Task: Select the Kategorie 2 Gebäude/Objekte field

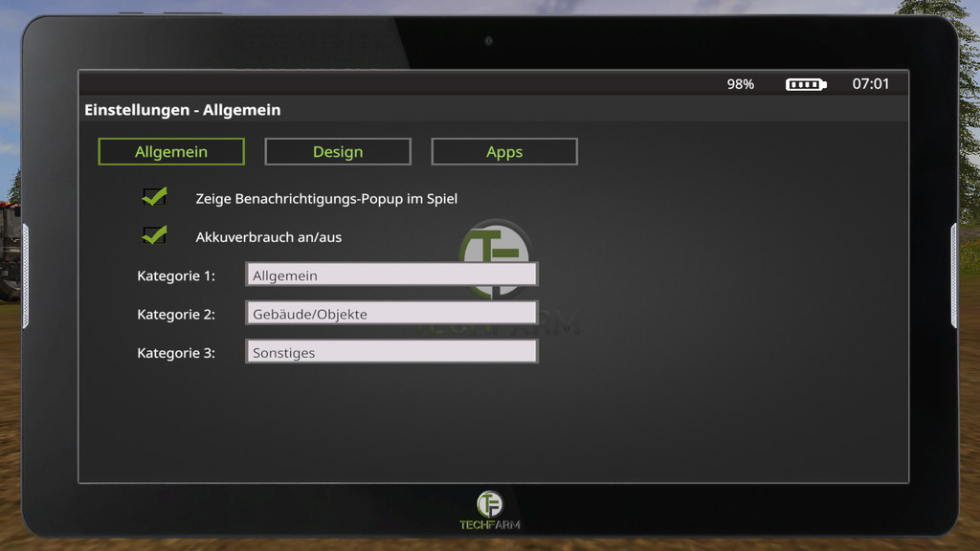Action: coord(391,313)
